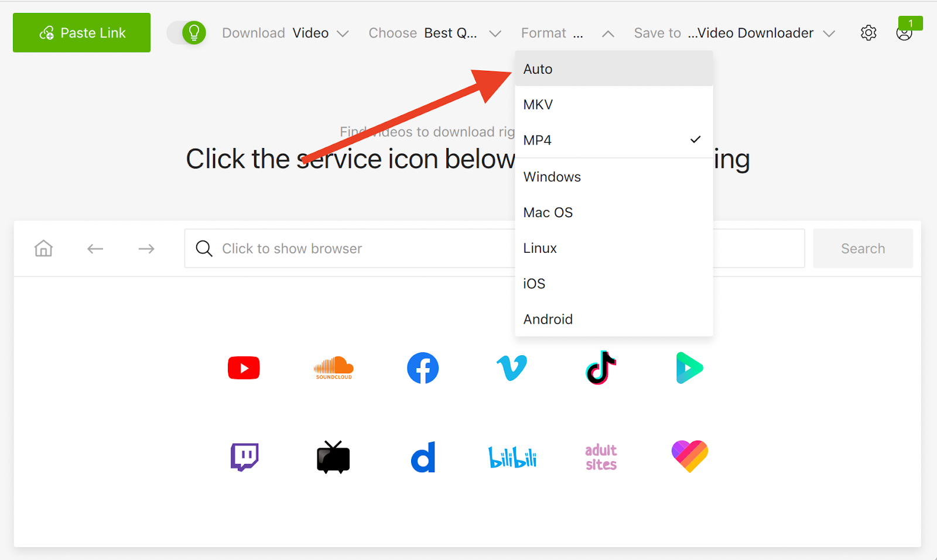The height and width of the screenshot is (560, 937).
Task: Choose Linux from format list
Action: point(614,248)
